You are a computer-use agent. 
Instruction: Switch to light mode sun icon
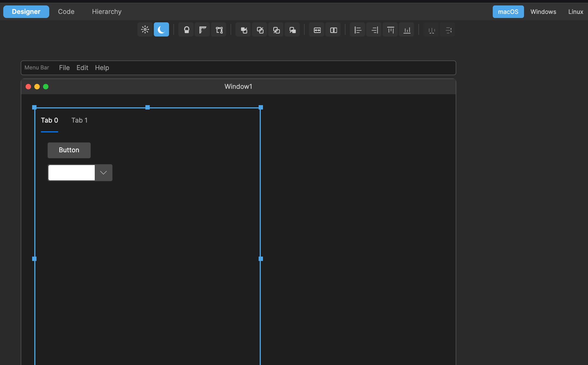click(x=145, y=30)
